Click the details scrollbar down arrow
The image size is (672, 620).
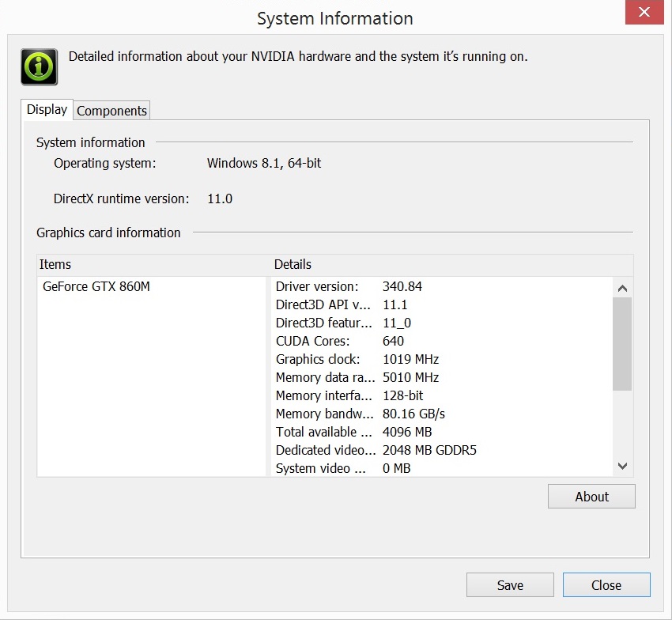tap(622, 466)
